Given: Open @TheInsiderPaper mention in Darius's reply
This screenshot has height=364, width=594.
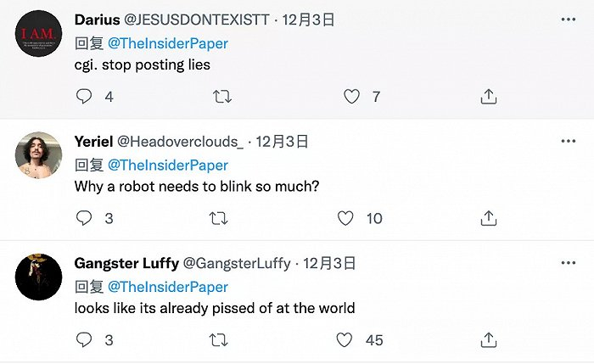Looking at the screenshot, I should [x=168, y=43].
